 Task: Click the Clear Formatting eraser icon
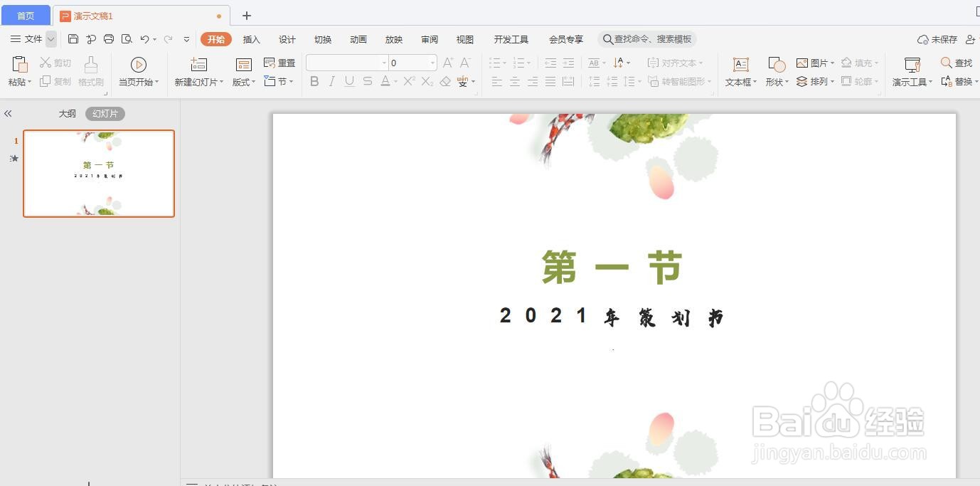(x=445, y=81)
